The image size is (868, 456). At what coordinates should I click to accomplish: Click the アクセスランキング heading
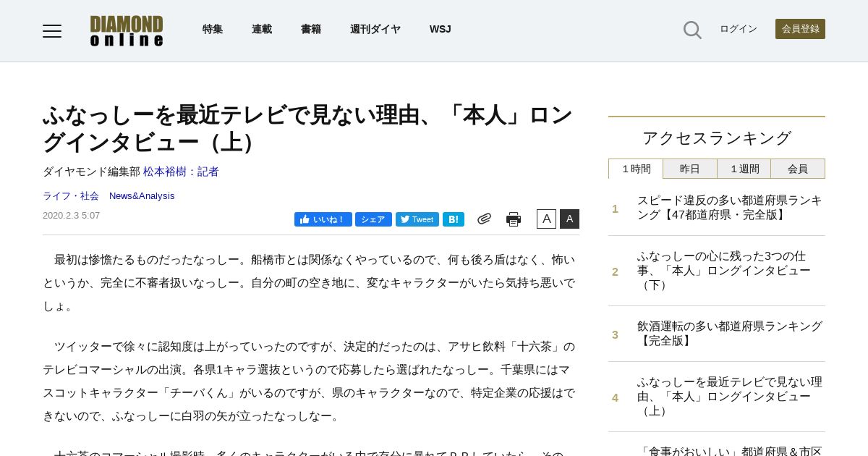coord(717,138)
